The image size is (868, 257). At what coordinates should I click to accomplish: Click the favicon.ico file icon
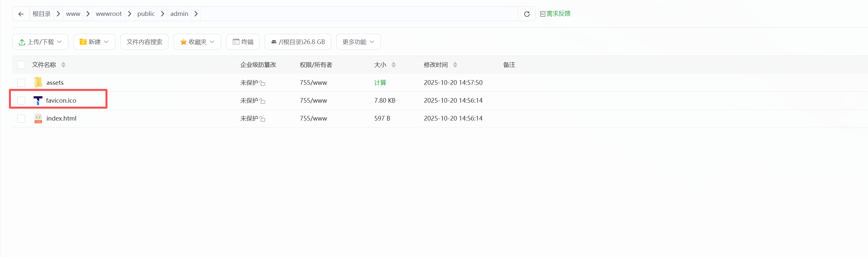coord(38,100)
